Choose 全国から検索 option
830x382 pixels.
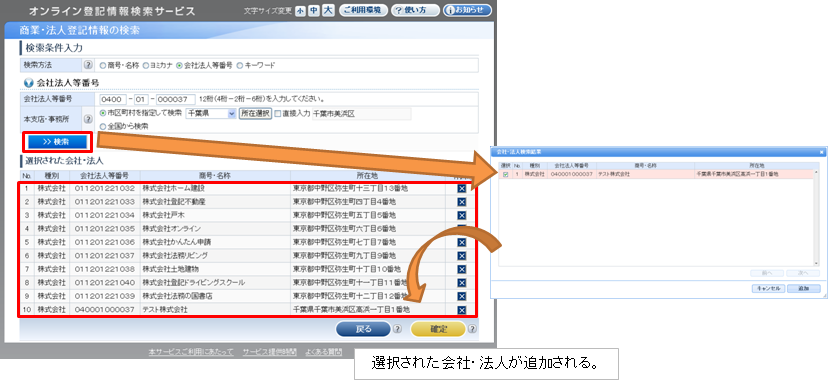click(103, 127)
